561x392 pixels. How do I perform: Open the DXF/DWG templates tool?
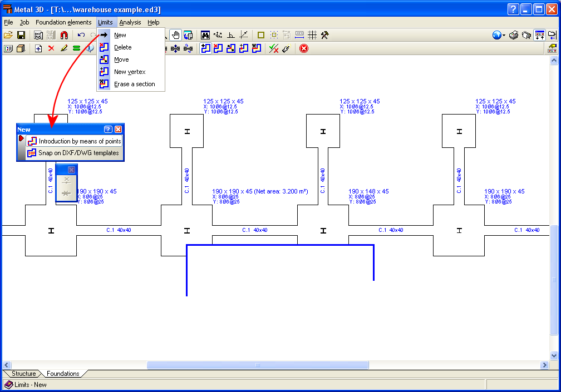[x=38, y=35]
